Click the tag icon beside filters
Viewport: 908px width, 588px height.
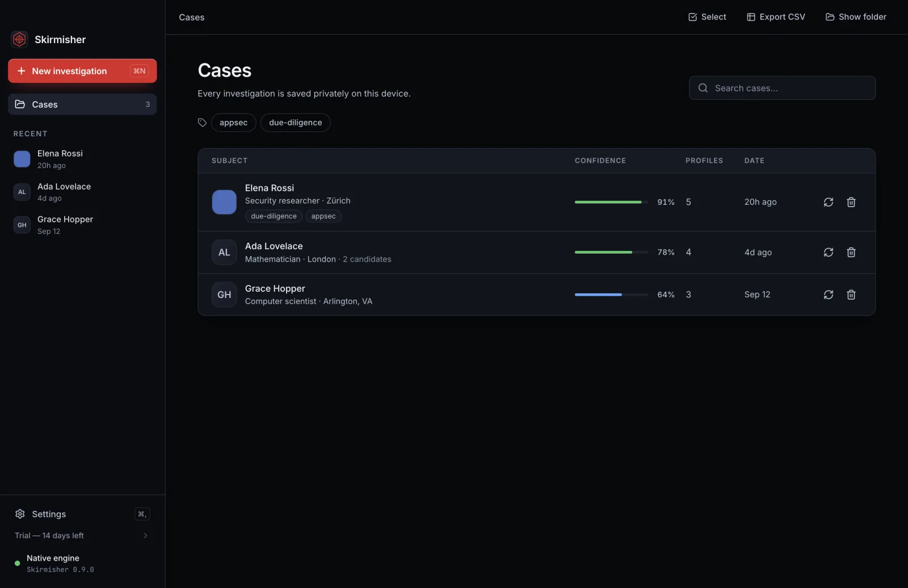pos(202,123)
